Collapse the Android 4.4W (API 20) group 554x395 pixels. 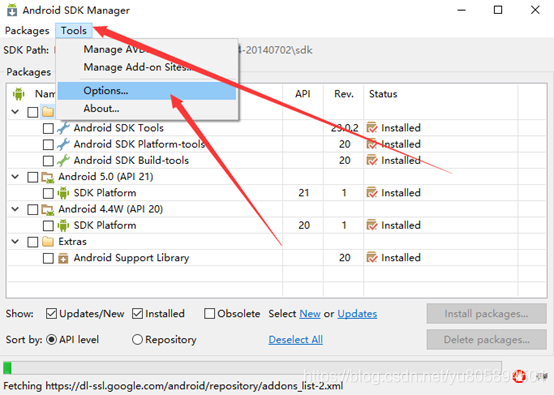point(15,209)
